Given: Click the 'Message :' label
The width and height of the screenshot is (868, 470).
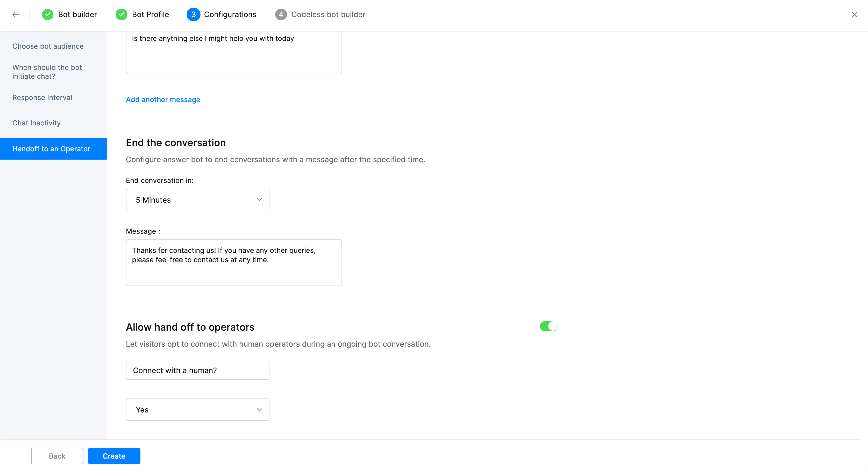Looking at the screenshot, I should coord(143,231).
